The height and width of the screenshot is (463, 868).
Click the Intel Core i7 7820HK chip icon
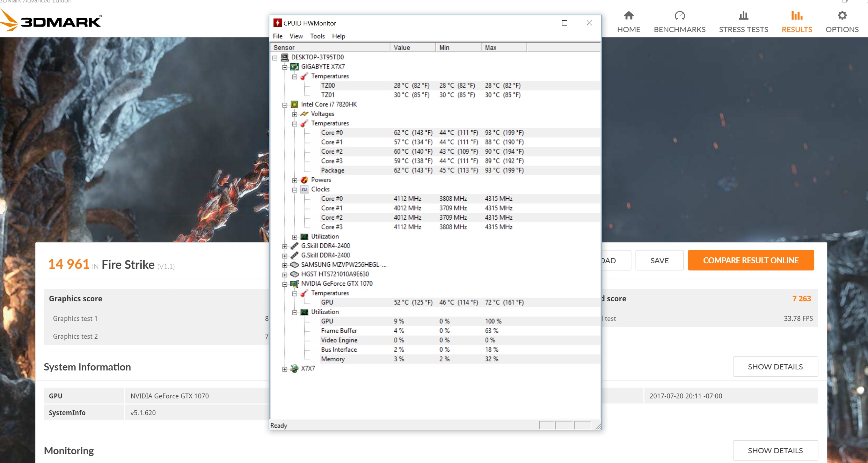click(x=294, y=104)
